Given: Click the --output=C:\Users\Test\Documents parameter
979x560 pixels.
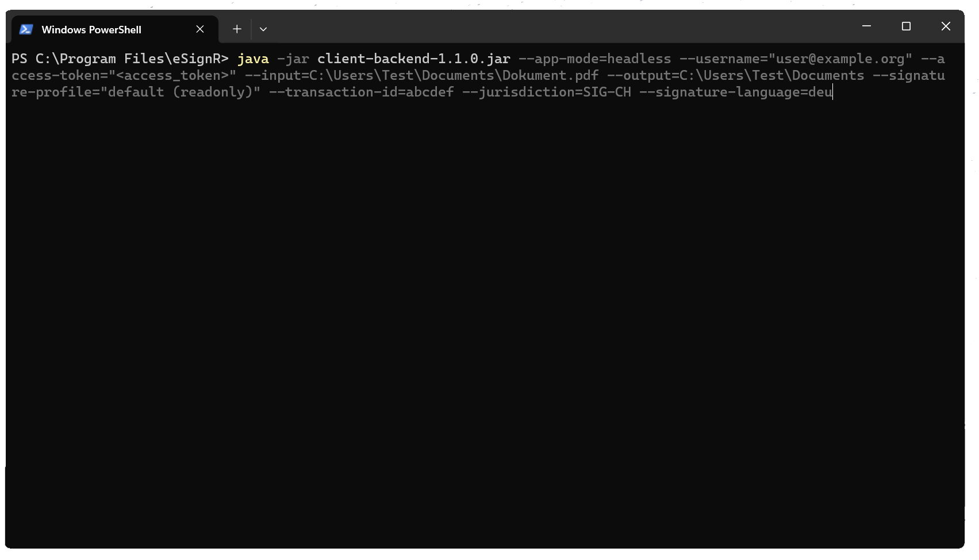Looking at the screenshot, I should coord(736,75).
